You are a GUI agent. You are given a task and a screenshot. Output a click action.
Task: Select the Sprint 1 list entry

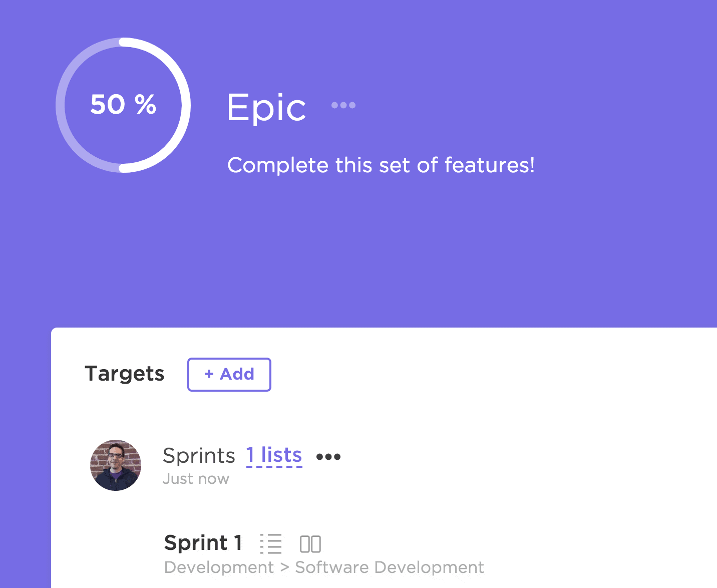pos(203,543)
